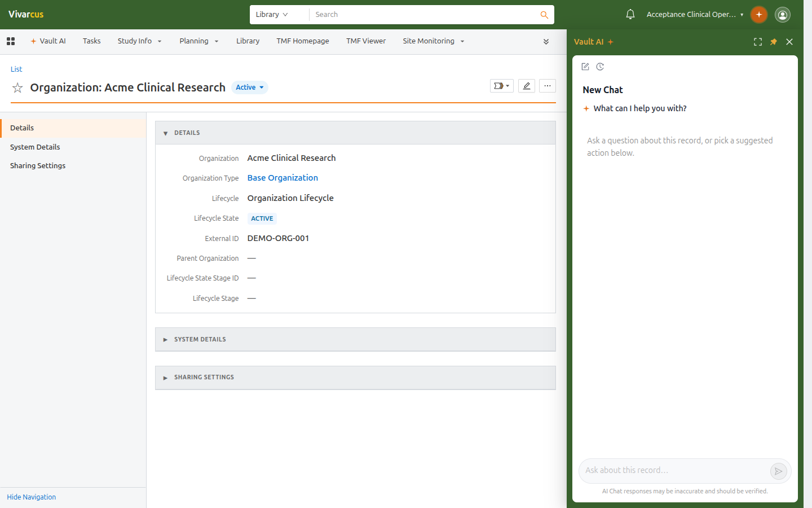Click the search magnifier icon

544,15
